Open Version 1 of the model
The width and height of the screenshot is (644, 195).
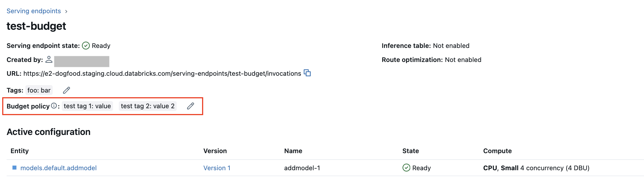tap(217, 168)
